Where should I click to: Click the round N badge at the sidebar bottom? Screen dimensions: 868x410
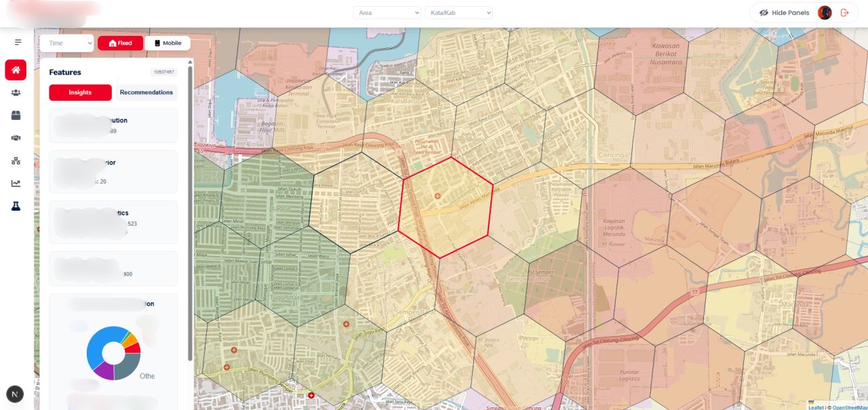(x=15, y=394)
